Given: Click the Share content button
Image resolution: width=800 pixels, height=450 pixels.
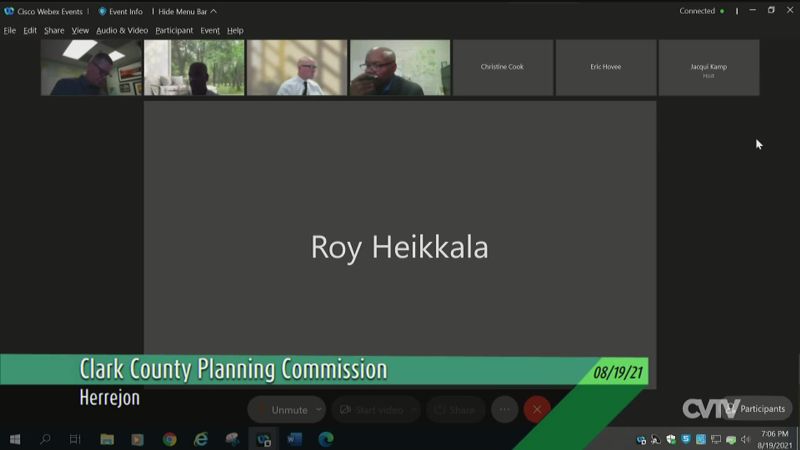Looking at the screenshot, I should click(455, 410).
